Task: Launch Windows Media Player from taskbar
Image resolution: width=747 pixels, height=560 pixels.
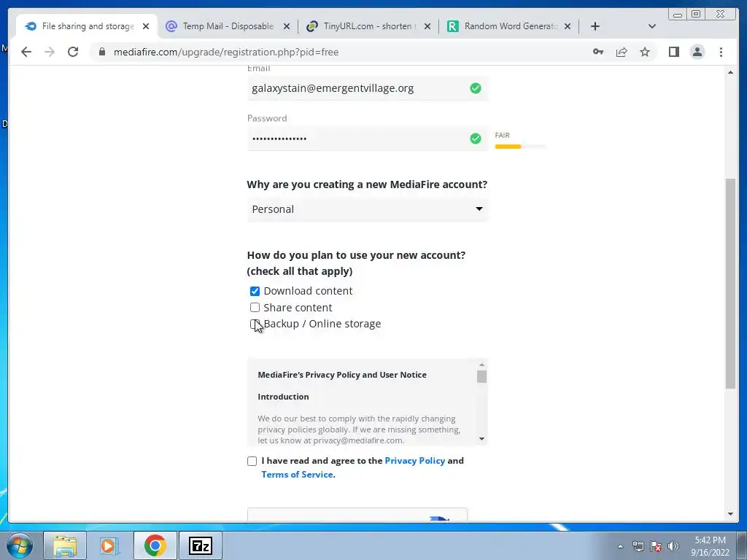Action: [109, 545]
